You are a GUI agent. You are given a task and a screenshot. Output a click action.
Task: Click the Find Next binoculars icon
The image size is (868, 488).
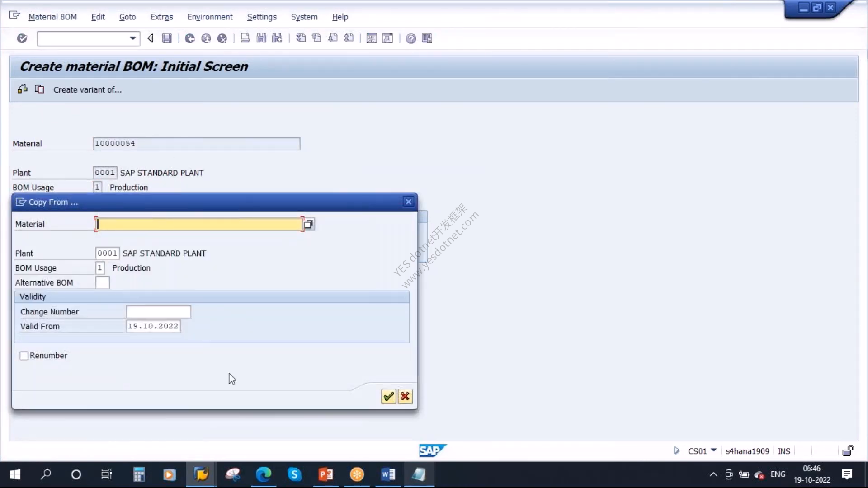coord(277,38)
